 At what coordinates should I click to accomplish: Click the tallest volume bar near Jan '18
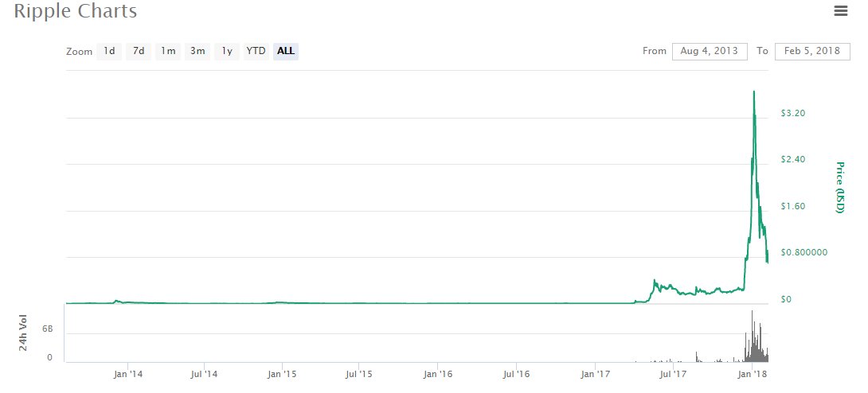click(752, 336)
